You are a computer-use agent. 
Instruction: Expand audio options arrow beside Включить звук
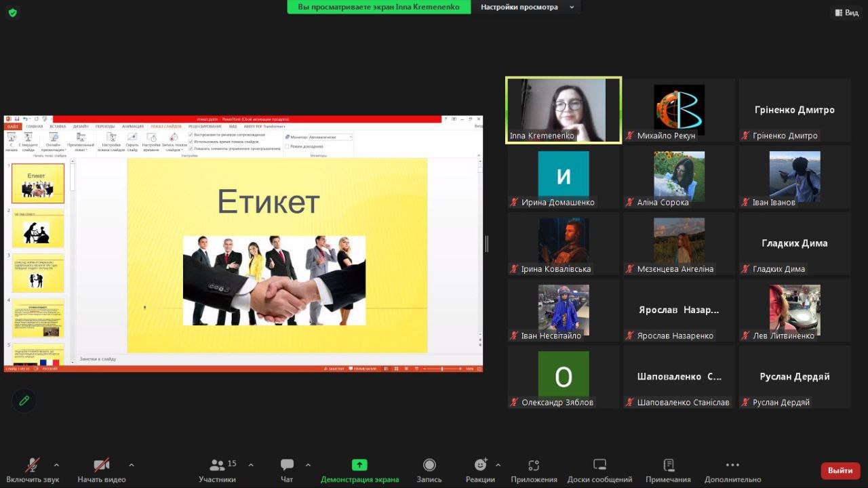pos(56,465)
